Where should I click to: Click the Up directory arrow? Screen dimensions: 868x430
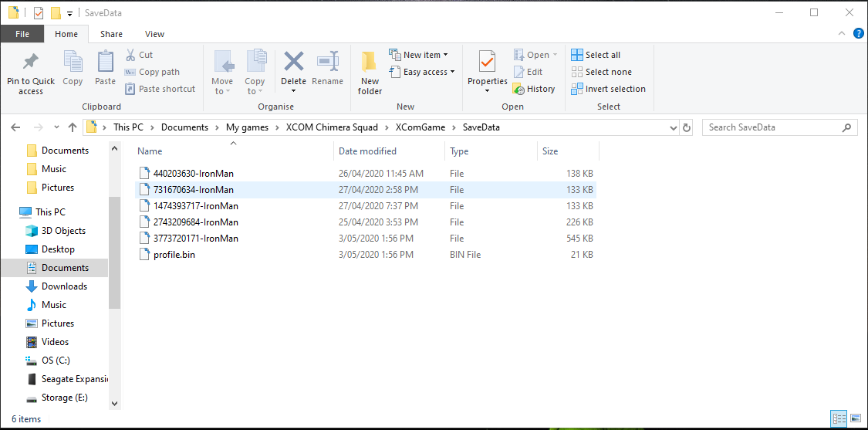(73, 127)
